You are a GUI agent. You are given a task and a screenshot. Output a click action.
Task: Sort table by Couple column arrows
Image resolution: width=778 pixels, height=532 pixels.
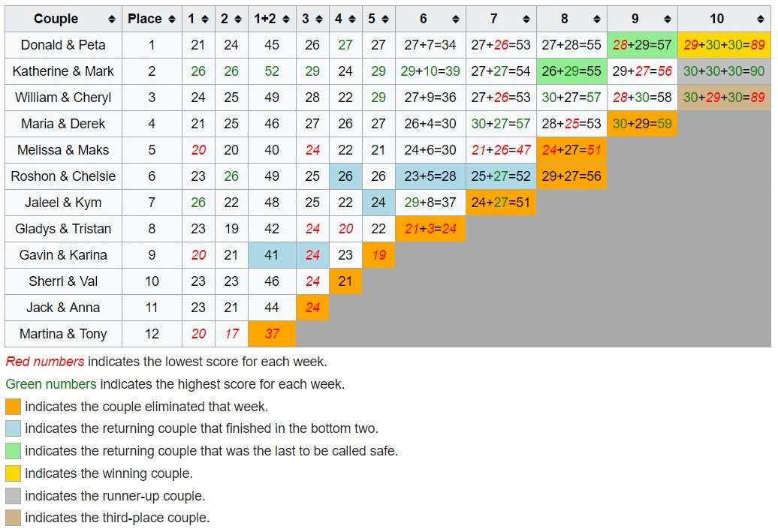tap(112, 19)
